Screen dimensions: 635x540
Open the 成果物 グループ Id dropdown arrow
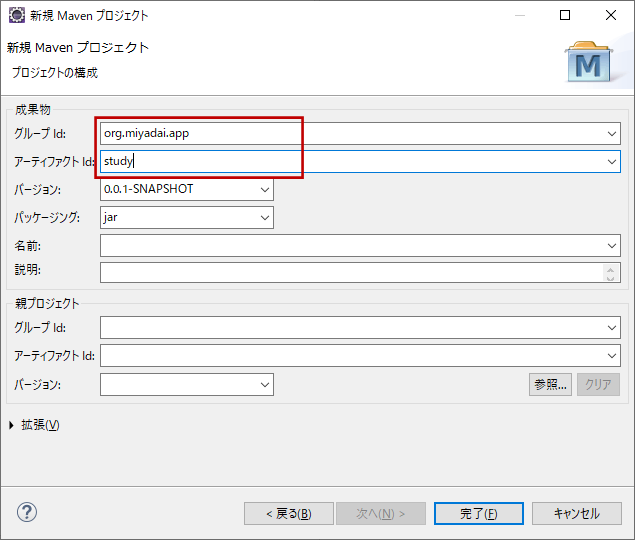click(612, 134)
